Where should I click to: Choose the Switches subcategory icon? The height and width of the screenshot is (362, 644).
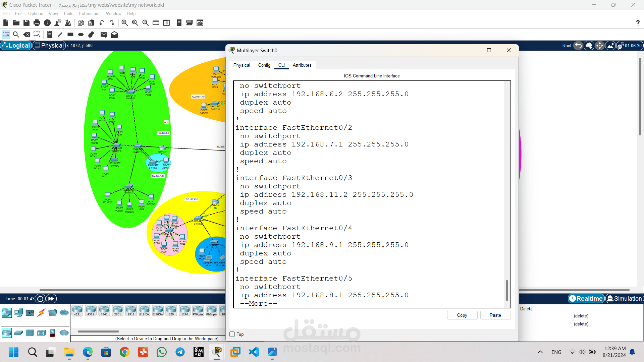18,333
